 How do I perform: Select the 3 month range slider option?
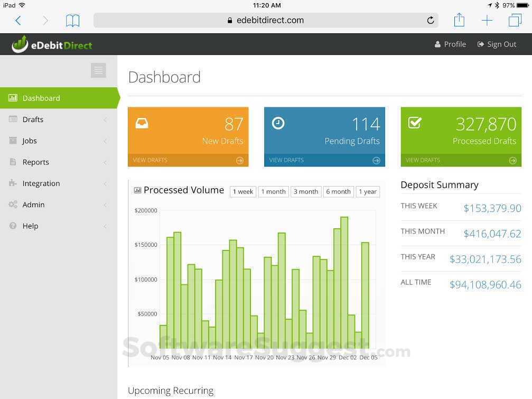click(x=305, y=191)
